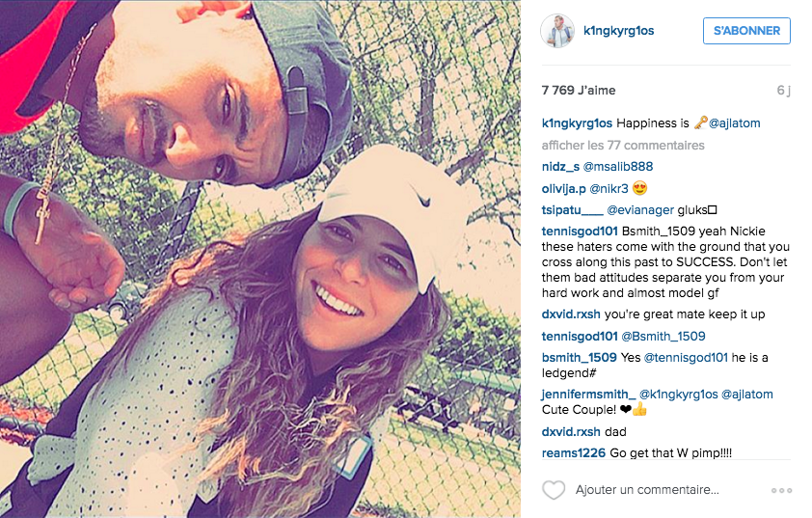Open the @nikr3 mention
Image resolution: width=812 pixels, height=518 pixels.
click(609, 188)
